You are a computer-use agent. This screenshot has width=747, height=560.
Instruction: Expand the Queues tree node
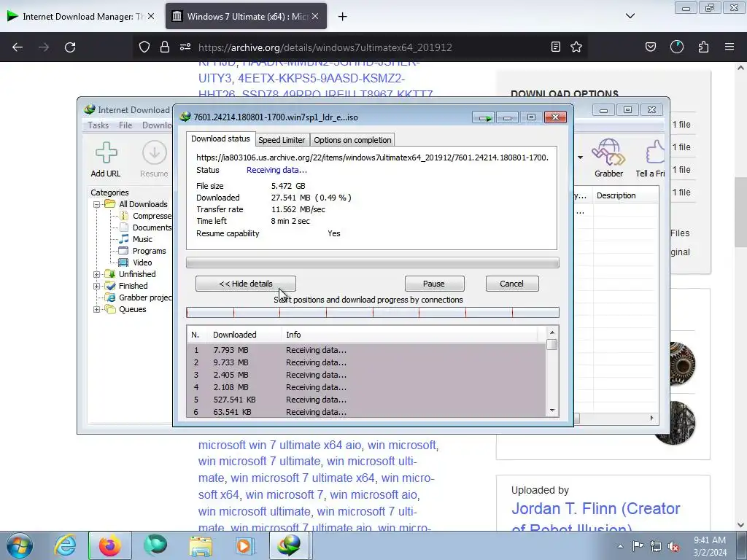[97, 309]
